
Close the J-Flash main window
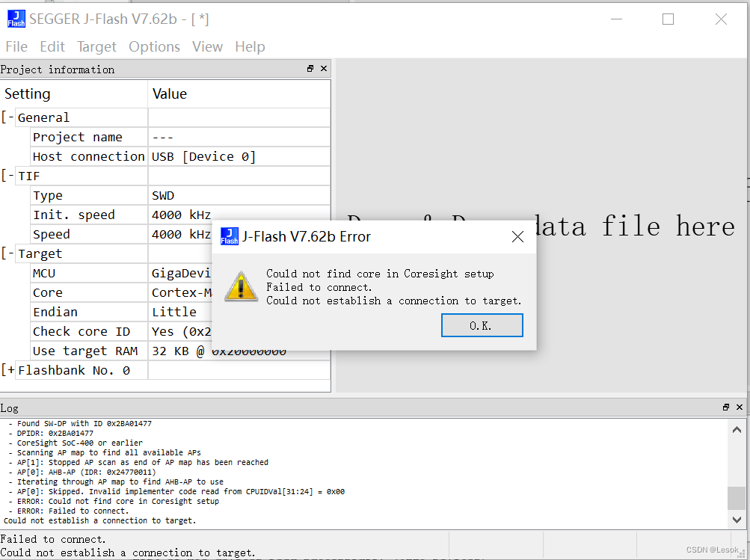point(721,19)
